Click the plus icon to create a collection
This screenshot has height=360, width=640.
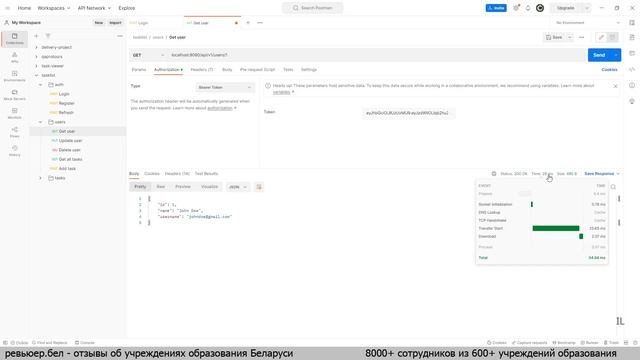point(36,36)
